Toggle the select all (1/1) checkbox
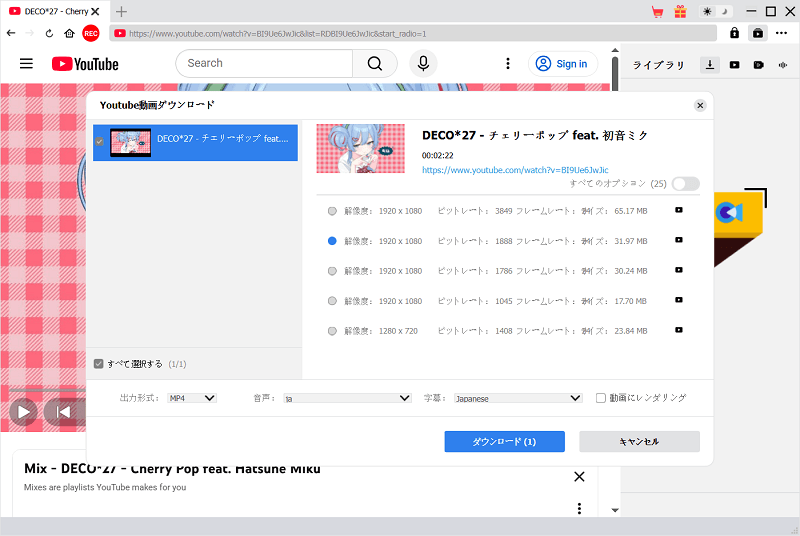The width and height of the screenshot is (800, 536). click(x=98, y=364)
